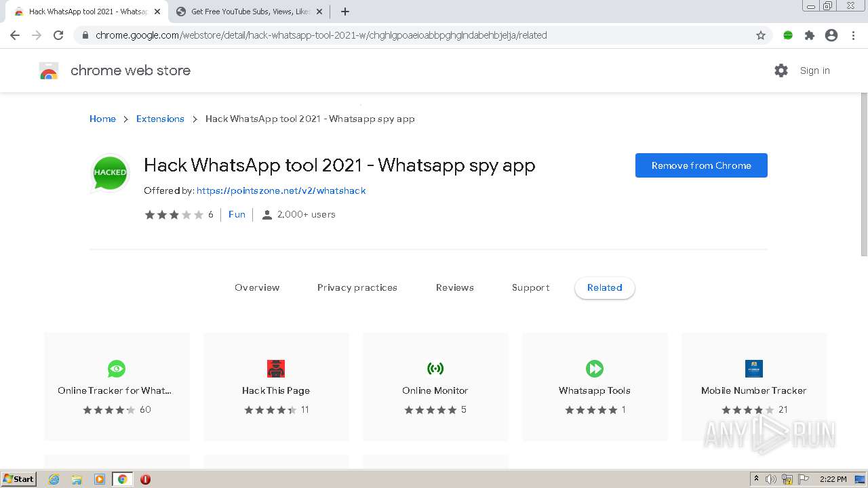Click the site lock icon in address bar
This screenshot has width=868, height=488.
tap(85, 35)
